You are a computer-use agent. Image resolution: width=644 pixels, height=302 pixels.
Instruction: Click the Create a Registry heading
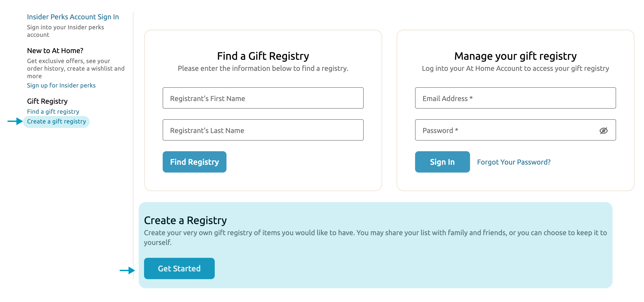(185, 221)
